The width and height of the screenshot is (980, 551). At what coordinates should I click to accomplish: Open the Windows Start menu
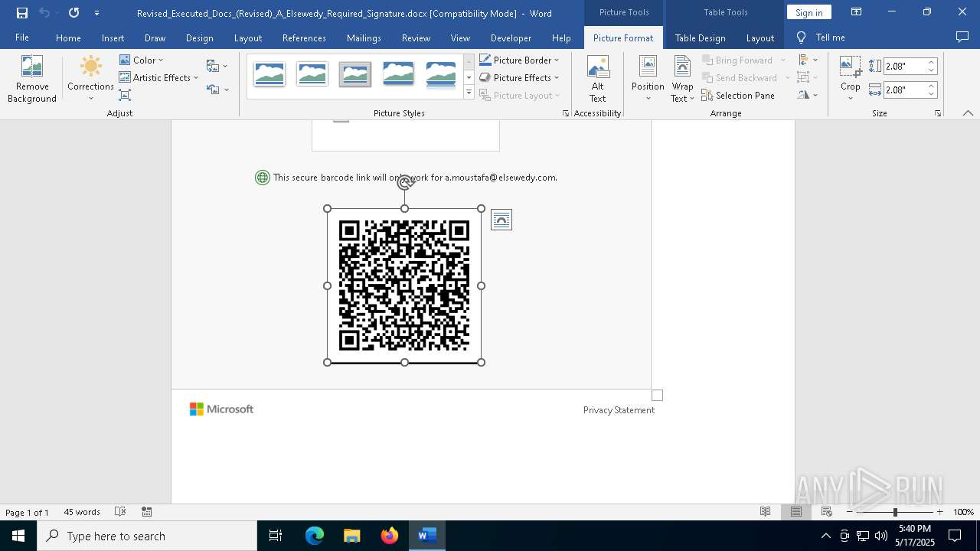[x=18, y=536]
